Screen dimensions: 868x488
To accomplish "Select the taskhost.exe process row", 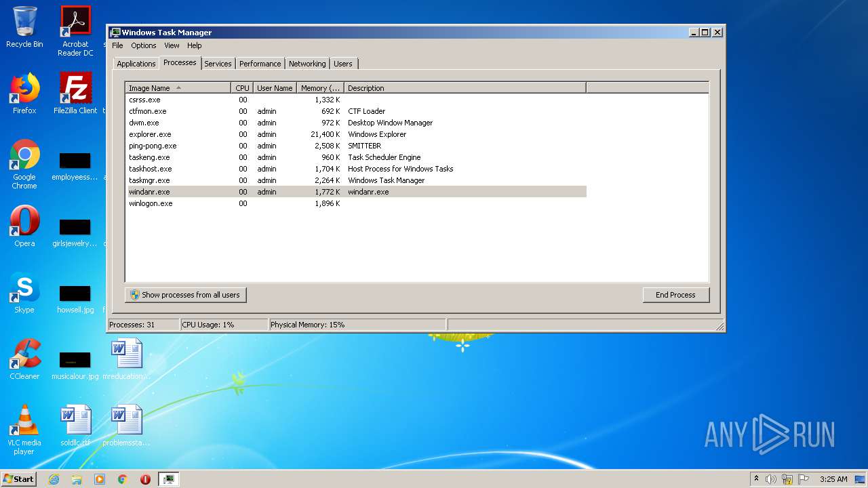I will tap(356, 169).
